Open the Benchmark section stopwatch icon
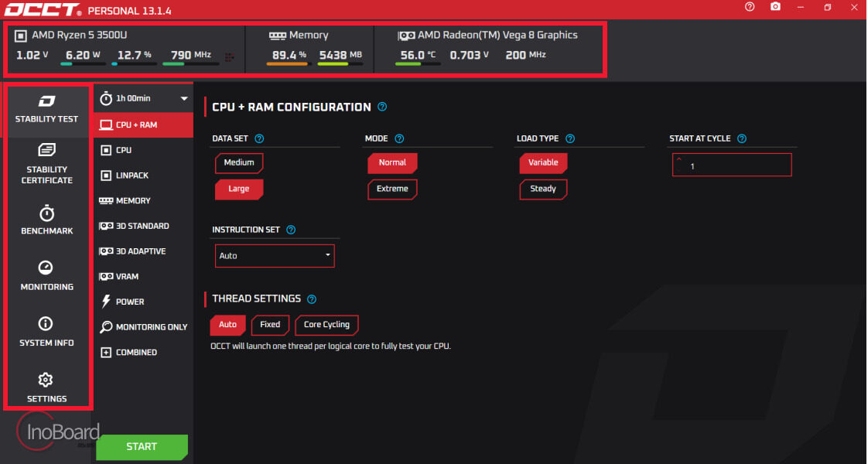Image resolution: width=868 pixels, height=464 pixels. tap(46, 213)
